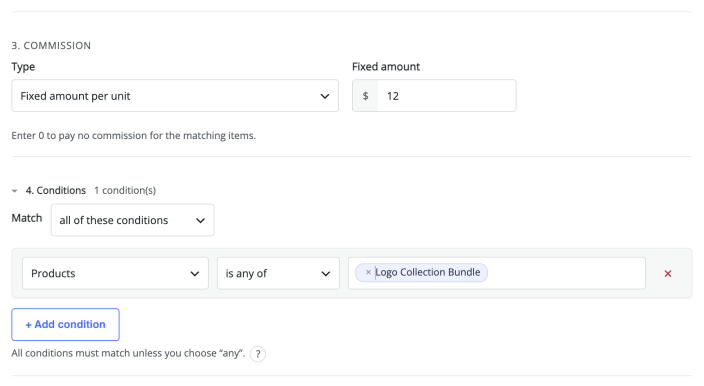Click the Add condition button
This screenshot has width=704, height=386.
click(x=66, y=324)
